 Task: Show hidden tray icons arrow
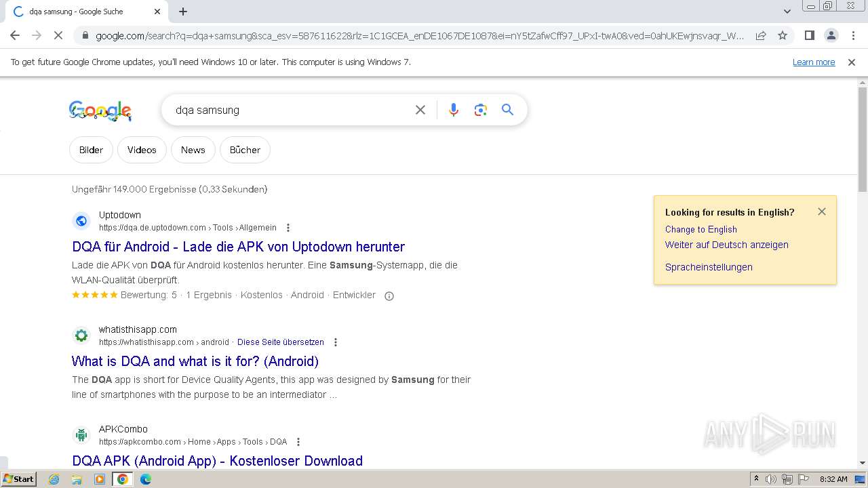point(756,479)
